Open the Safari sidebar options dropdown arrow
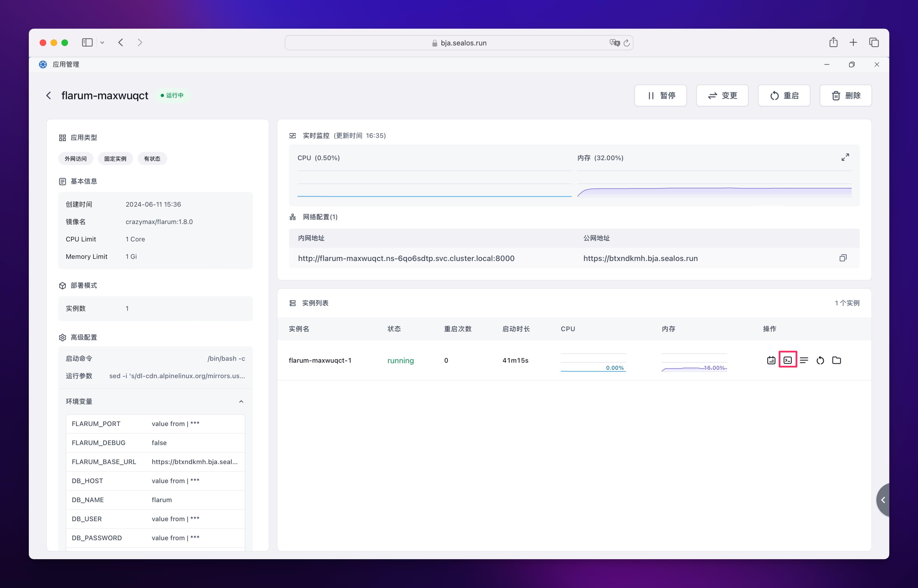918x588 pixels. (x=102, y=43)
